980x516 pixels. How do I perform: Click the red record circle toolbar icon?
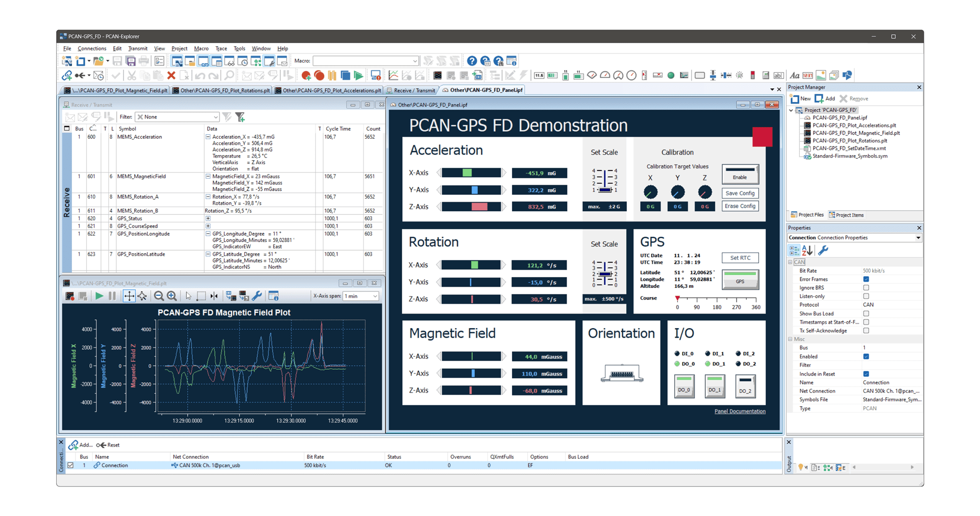coord(320,76)
